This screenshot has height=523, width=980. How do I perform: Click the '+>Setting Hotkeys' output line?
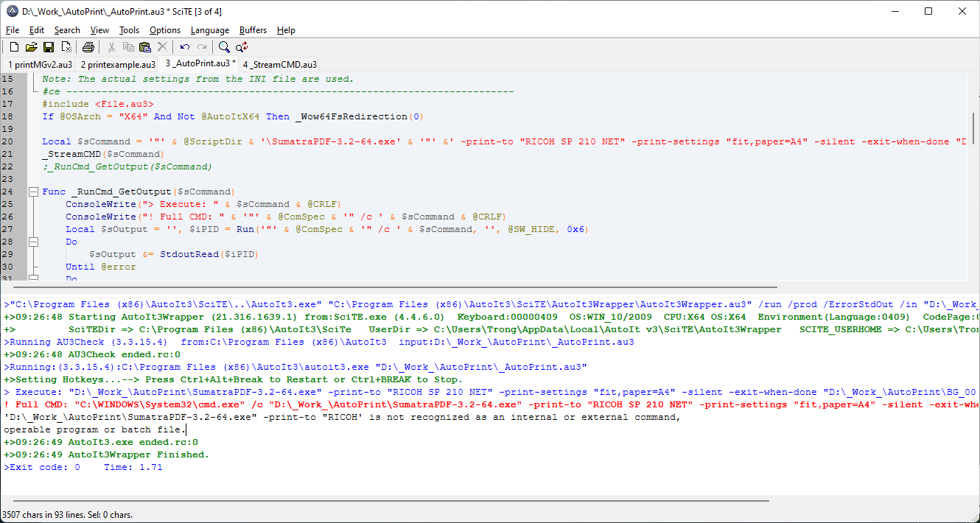234,379
